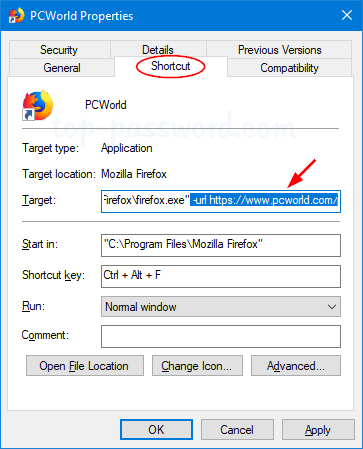The width and height of the screenshot is (363, 449).
Task: Select the Shortcut tab
Action: click(x=171, y=66)
